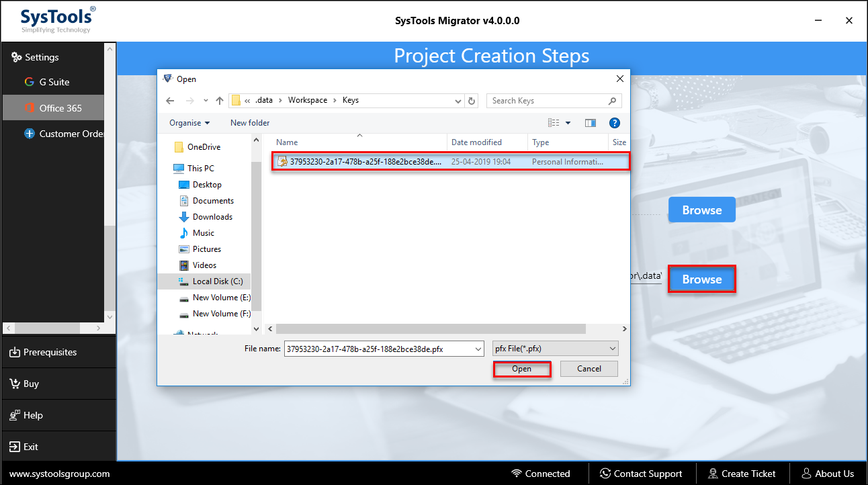Click the upper Browse button
Viewport: 868px width, 485px height.
tap(702, 210)
